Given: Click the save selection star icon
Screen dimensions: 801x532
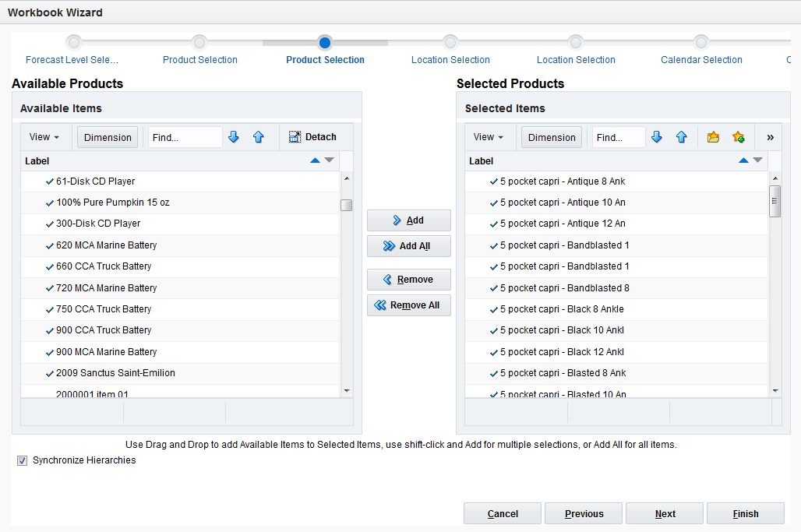Looking at the screenshot, I should [738, 137].
